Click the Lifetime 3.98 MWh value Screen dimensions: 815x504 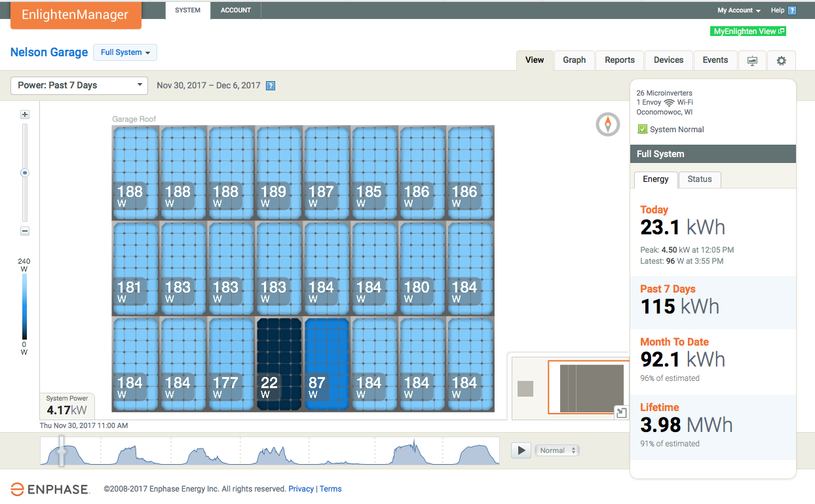point(686,425)
